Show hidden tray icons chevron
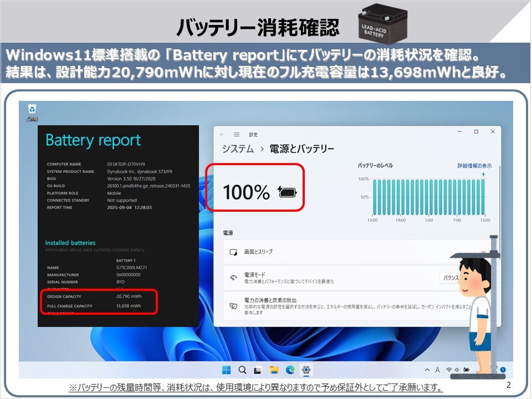532x399 pixels. click(x=427, y=370)
